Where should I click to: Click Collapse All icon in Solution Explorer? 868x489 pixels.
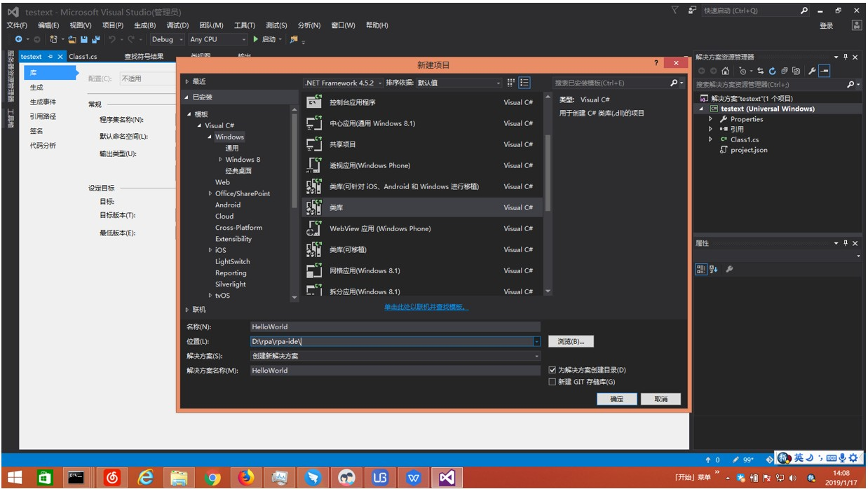click(x=784, y=71)
